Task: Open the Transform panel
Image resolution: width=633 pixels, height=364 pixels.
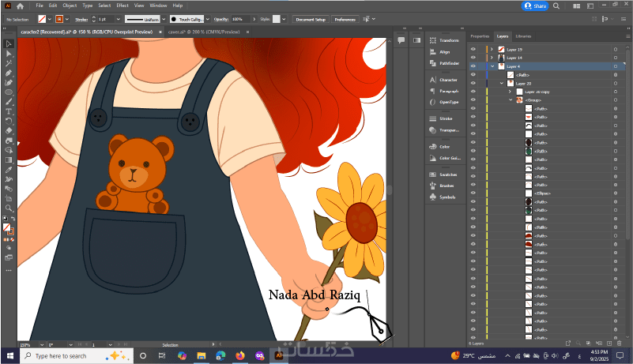Action: [x=449, y=39]
